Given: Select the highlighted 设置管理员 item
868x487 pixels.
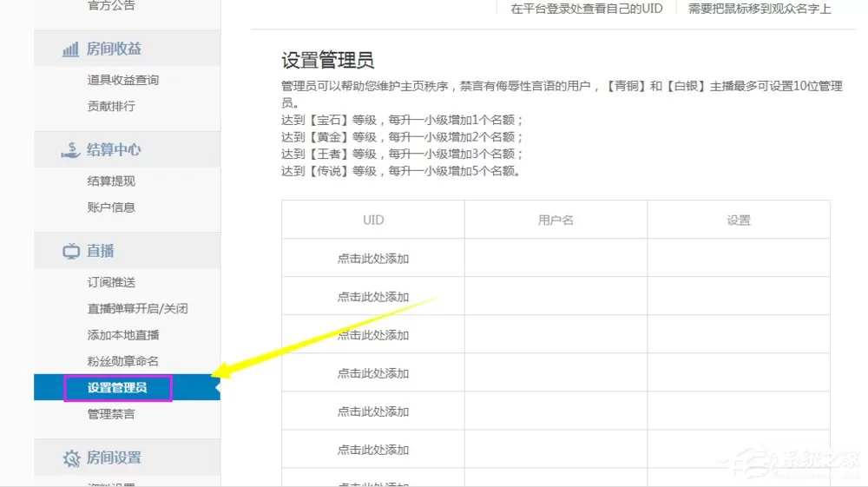Looking at the screenshot, I should pyautogui.click(x=117, y=387).
